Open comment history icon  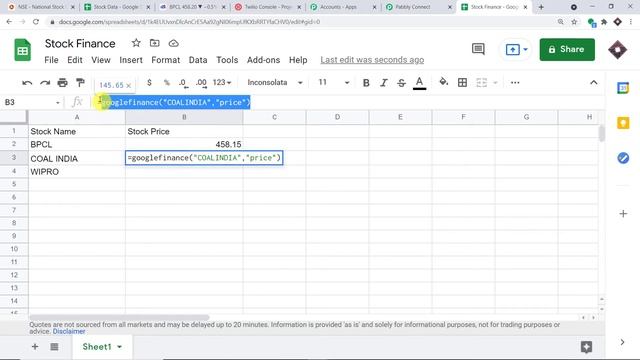[478, 49]
